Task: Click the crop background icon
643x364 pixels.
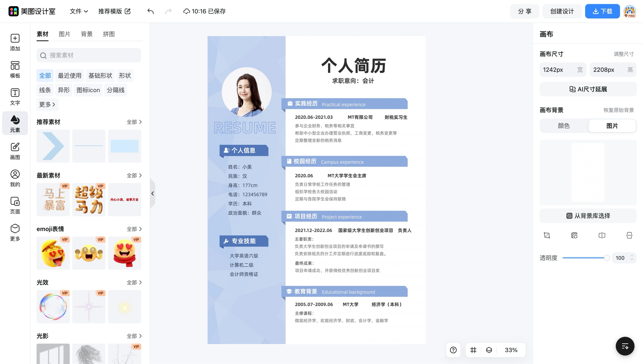Action: [x=547, y=235]
